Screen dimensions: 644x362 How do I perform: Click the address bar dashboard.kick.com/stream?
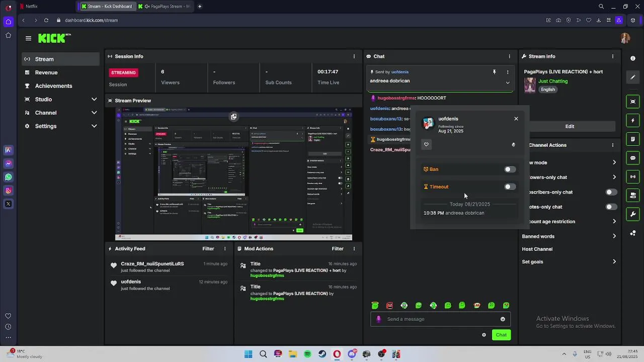(91, 20)
